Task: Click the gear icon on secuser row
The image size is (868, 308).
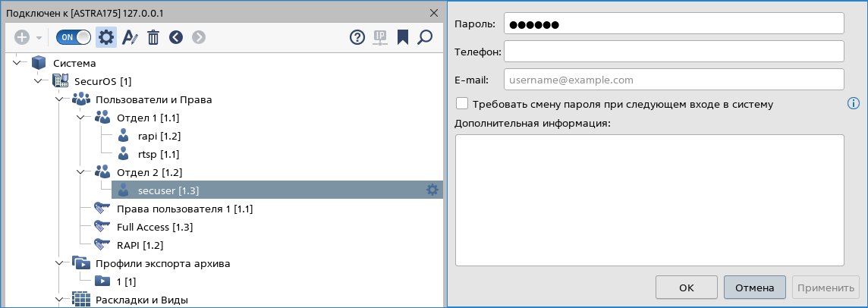Action: coord(432,190)
